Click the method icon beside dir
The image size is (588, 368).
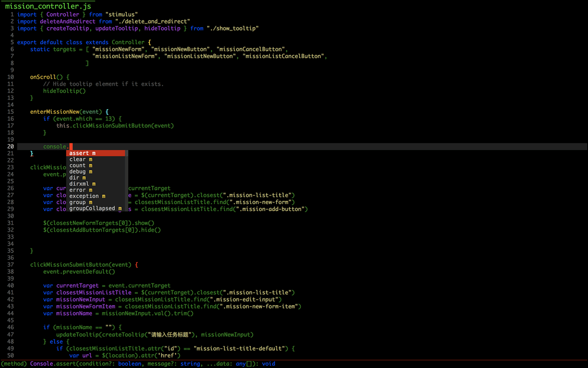(x=85, y=178)
